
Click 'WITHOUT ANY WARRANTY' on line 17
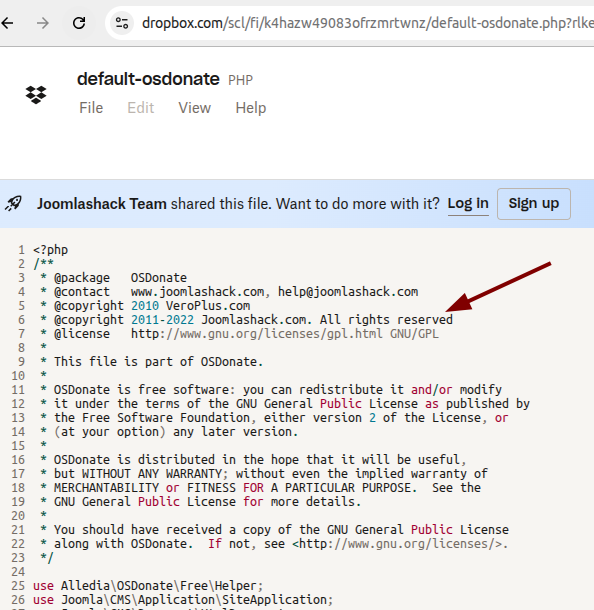(x=152, y=474)
